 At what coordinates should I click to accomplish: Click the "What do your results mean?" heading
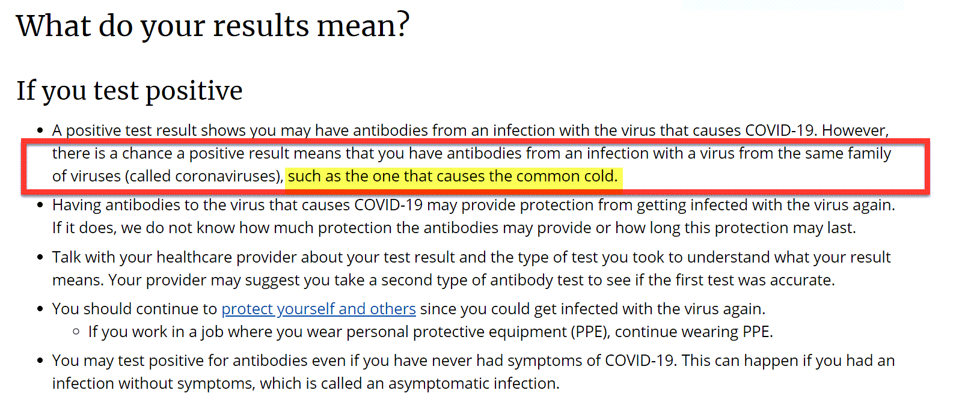click(x=213, y=26)
